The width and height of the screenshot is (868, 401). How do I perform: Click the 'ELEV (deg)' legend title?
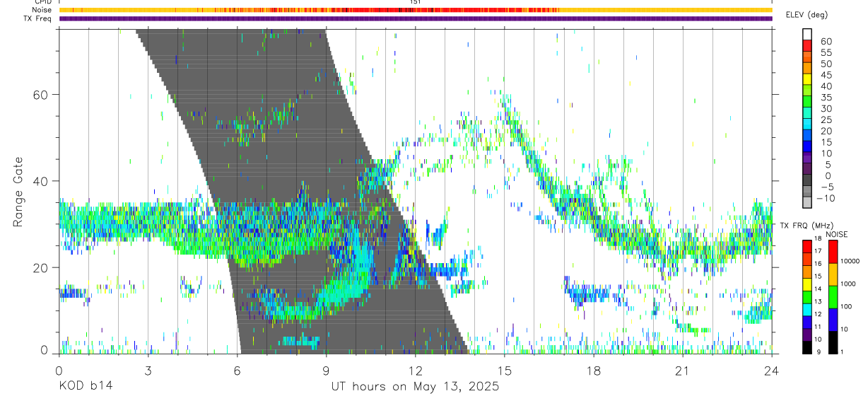pyautogui.click(x=807, y=15)
